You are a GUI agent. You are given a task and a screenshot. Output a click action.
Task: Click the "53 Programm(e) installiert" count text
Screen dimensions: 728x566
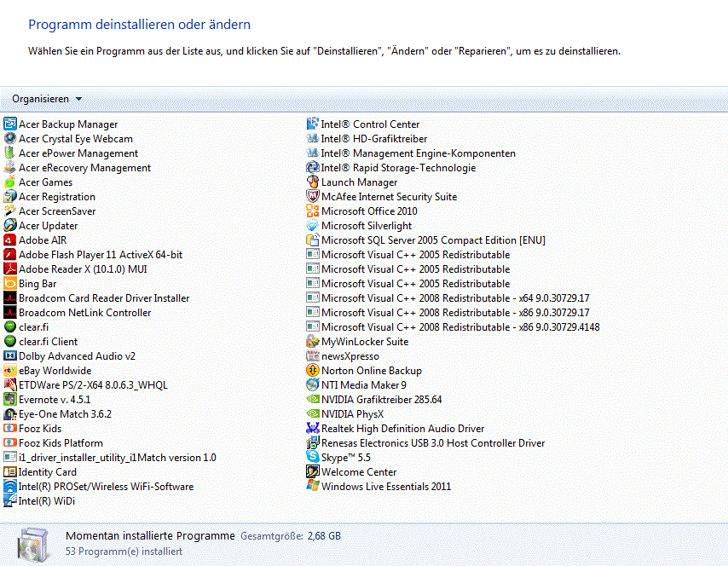pyautogui.click(x=124, y=552)
